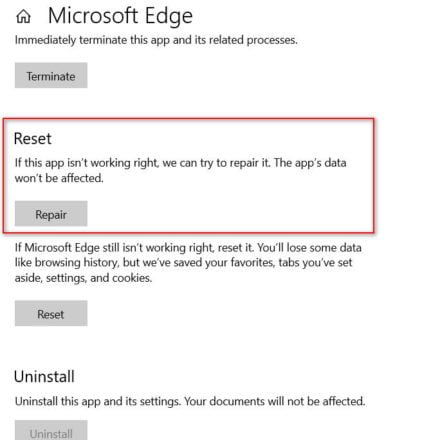Click the 'won't be affected.' line under Reset
The height and width of the screenshot is (440, 440).
point(59,178)
